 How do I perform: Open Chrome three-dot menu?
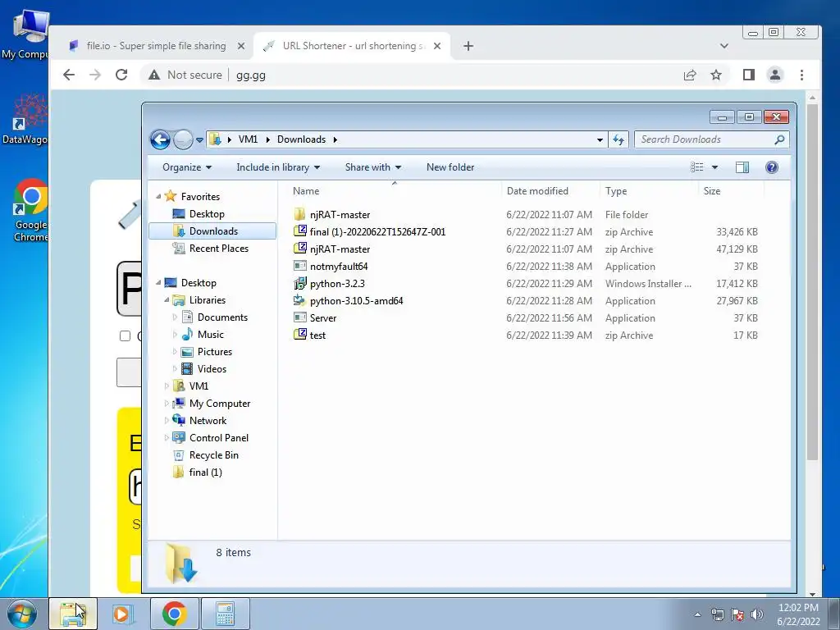coord(801,75)
